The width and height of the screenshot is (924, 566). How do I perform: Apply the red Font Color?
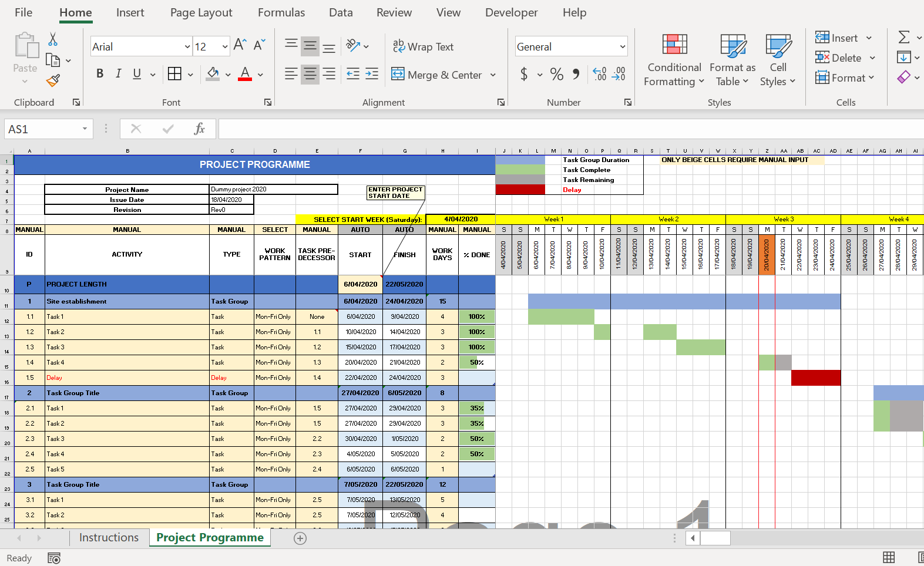pyautogui.click(x=246, y=73)
